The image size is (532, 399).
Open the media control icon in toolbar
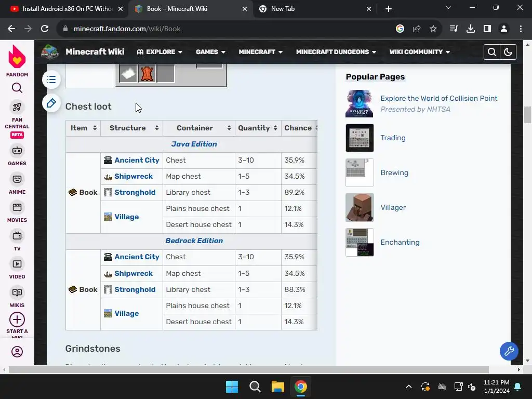click(454, 29)
